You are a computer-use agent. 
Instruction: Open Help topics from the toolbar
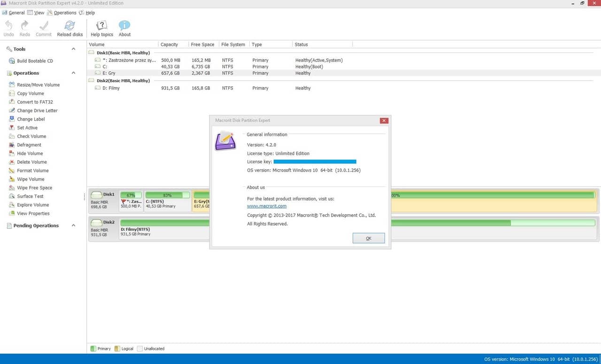pos(102,25)
